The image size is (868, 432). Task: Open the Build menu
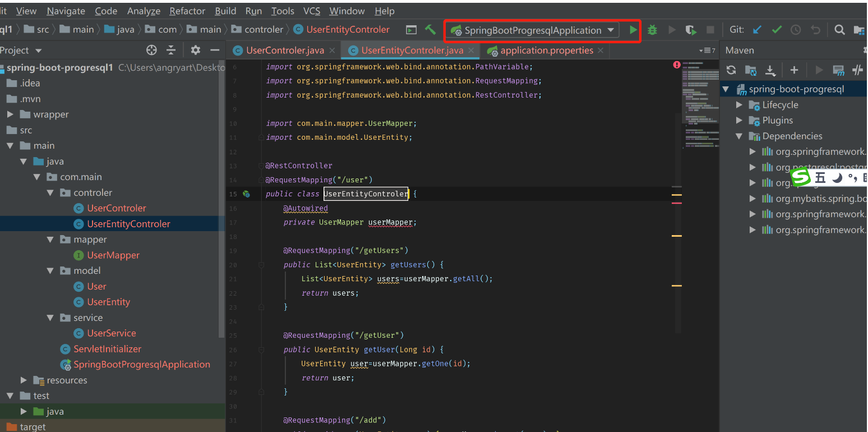tap(225, 11)
